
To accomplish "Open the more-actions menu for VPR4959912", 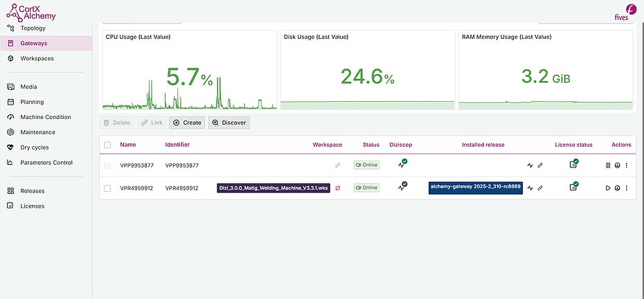I will 627,188.
